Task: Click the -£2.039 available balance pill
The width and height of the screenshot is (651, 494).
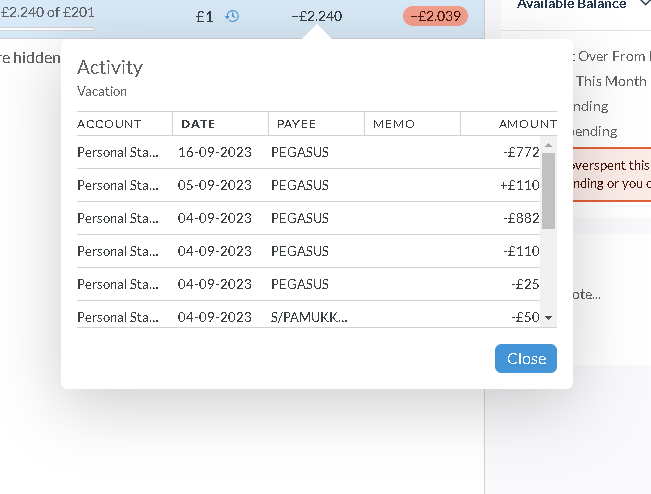Action: click(436, 16)
